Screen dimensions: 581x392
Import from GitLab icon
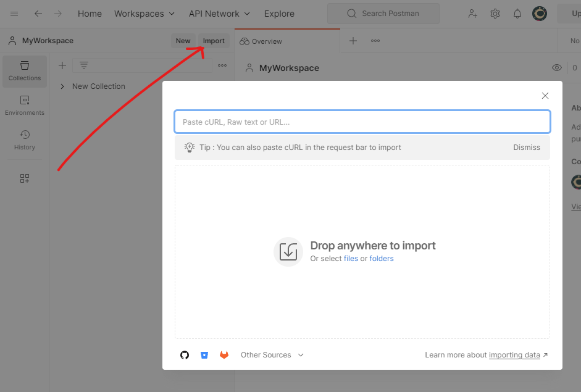click(x=224, y=355)
